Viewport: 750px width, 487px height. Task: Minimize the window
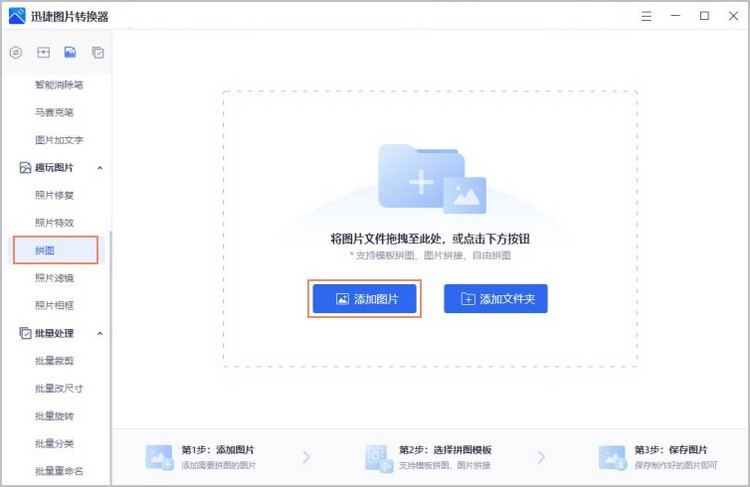click(675, 16)
